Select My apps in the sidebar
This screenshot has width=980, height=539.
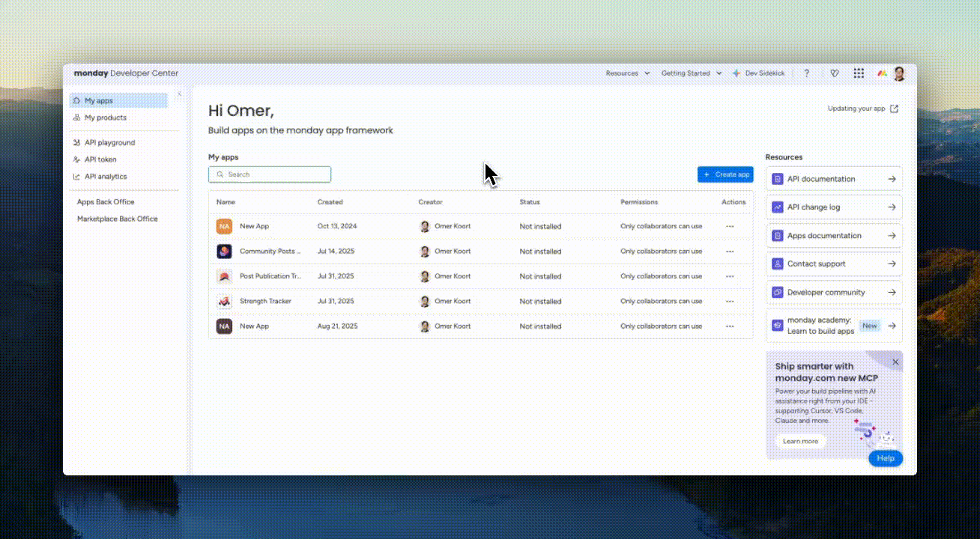click(x=118, y=100)
